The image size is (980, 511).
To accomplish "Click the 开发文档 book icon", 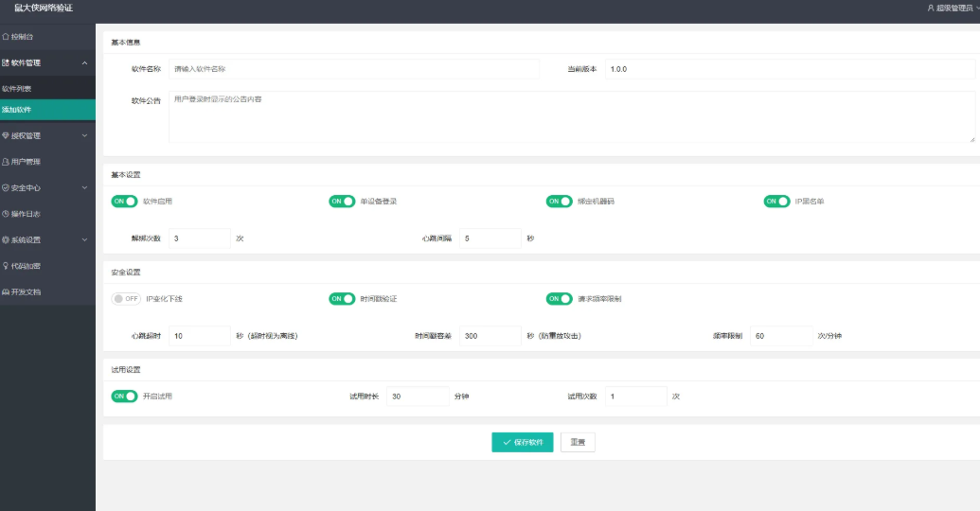I will pos(6,291).
